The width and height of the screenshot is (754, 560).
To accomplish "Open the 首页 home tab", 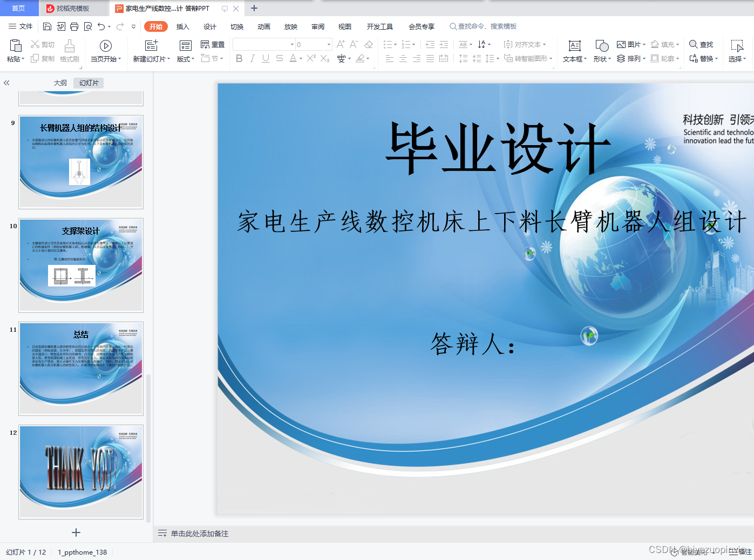I will tap(18, 8).
